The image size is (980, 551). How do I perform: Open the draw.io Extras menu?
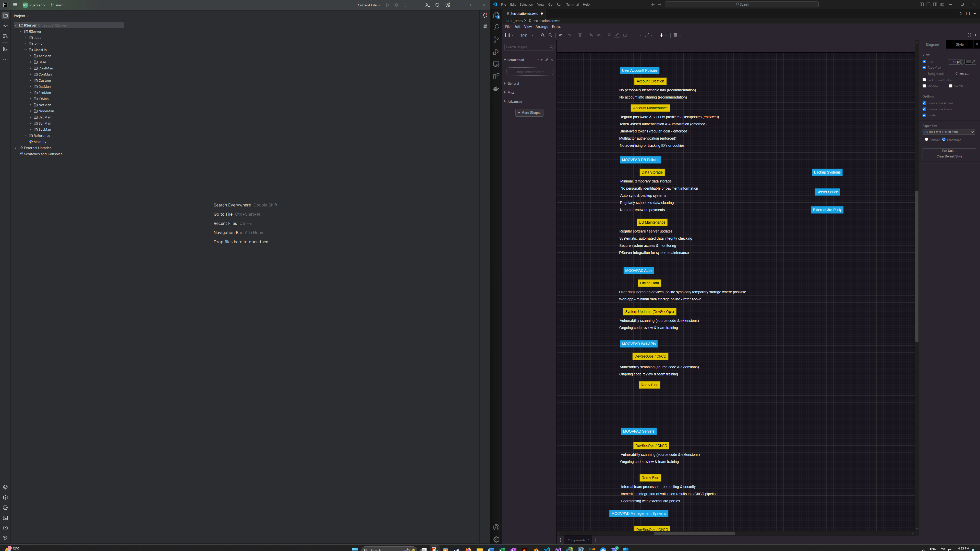pos(556,27)
